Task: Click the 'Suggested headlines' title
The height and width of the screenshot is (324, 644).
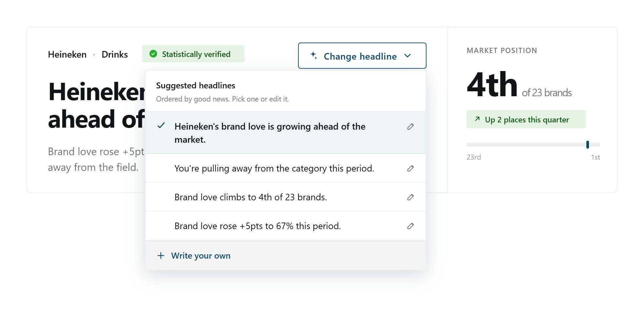Action: (x=196, y=85)
